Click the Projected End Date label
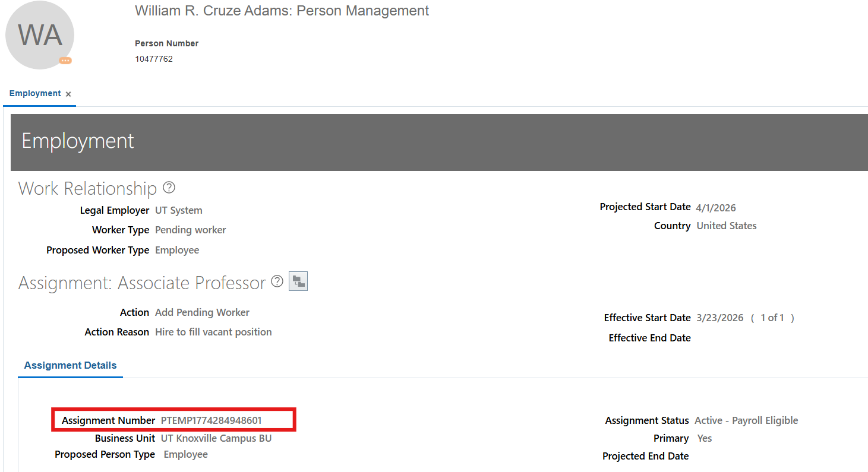The image size is (868, 472). pyautogui.click(x=646, y=456)
